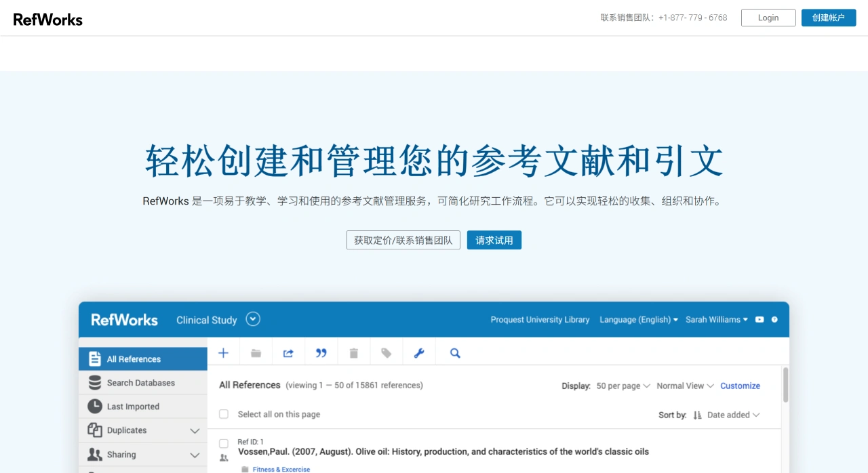This screenshot has width=868, height=473.
Task: Select Last Imported in the sidebar
Action: [134, 406]
